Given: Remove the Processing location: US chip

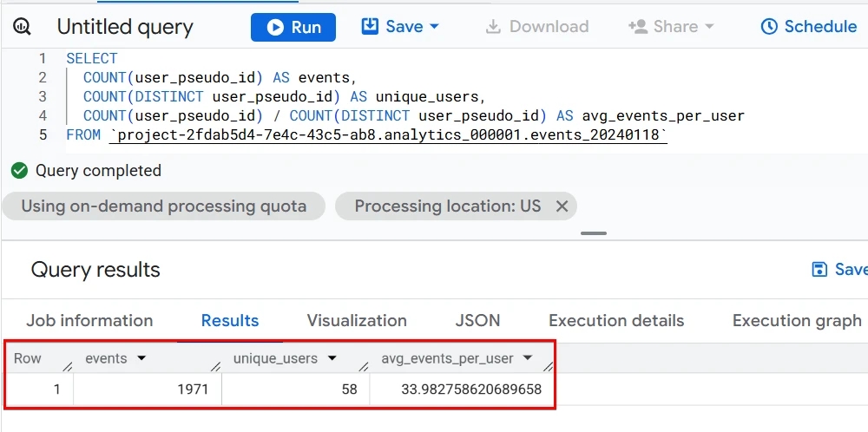Looking at the screenshot, I should point(562,206).
